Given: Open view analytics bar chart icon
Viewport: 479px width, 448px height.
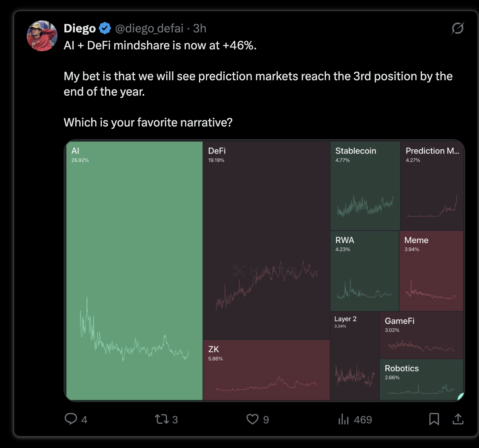Looking at the screenshot, I should click(x=343, y=419).
